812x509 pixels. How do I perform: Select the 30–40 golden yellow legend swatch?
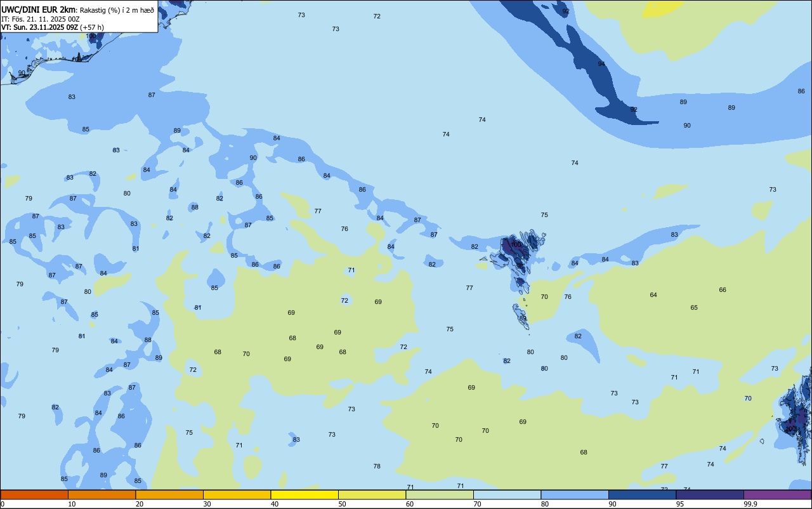(x=237, y=494)
